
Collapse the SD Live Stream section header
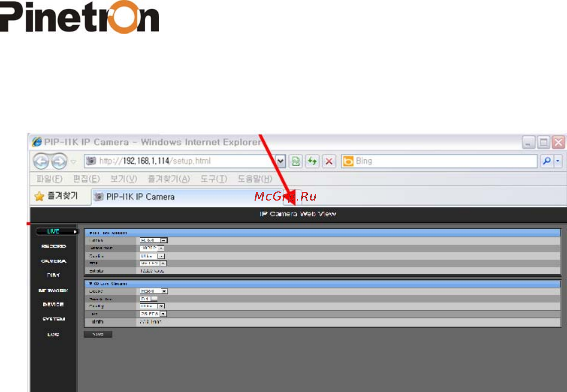pyautogui.click(x=322, y=284)
